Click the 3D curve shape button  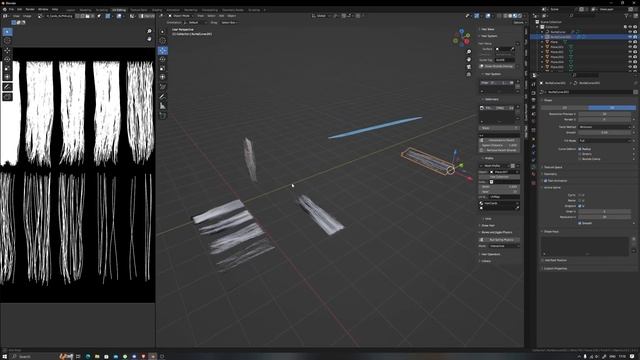[x=612, y=108]
